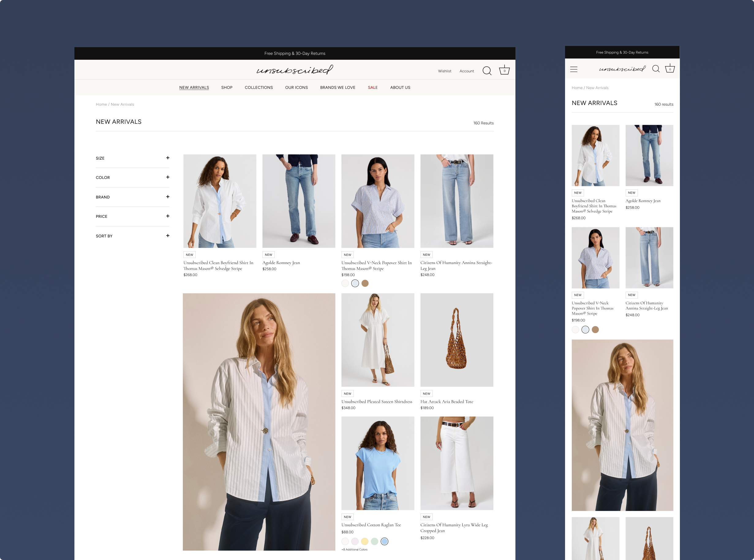Open the Account link
The image size is (754, 560).
[466, 71]
